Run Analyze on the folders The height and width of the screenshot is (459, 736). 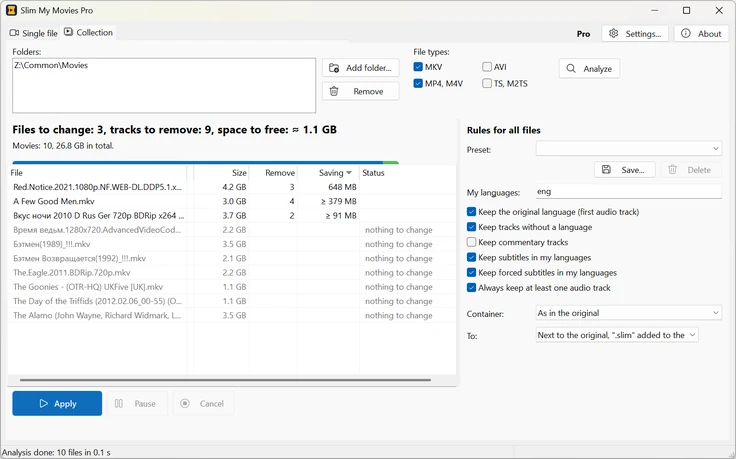[x=589, y=69]
